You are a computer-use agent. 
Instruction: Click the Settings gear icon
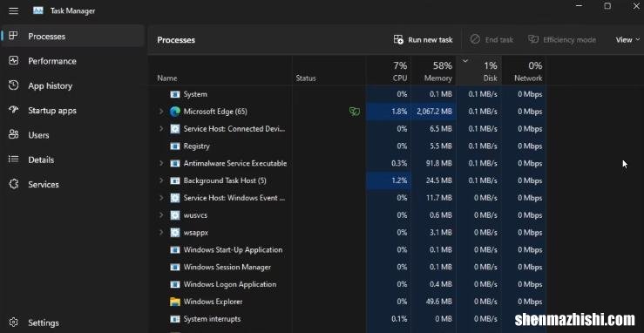click(14, 323)
